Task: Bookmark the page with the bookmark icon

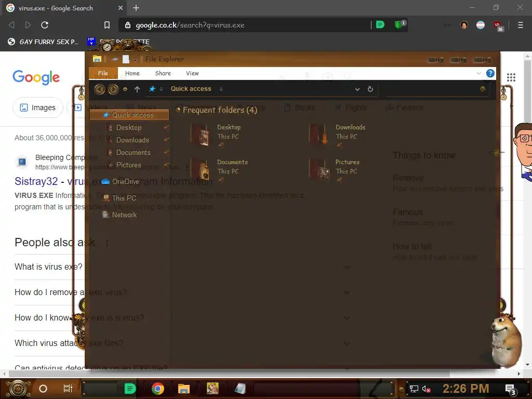Action: [107, 25]
